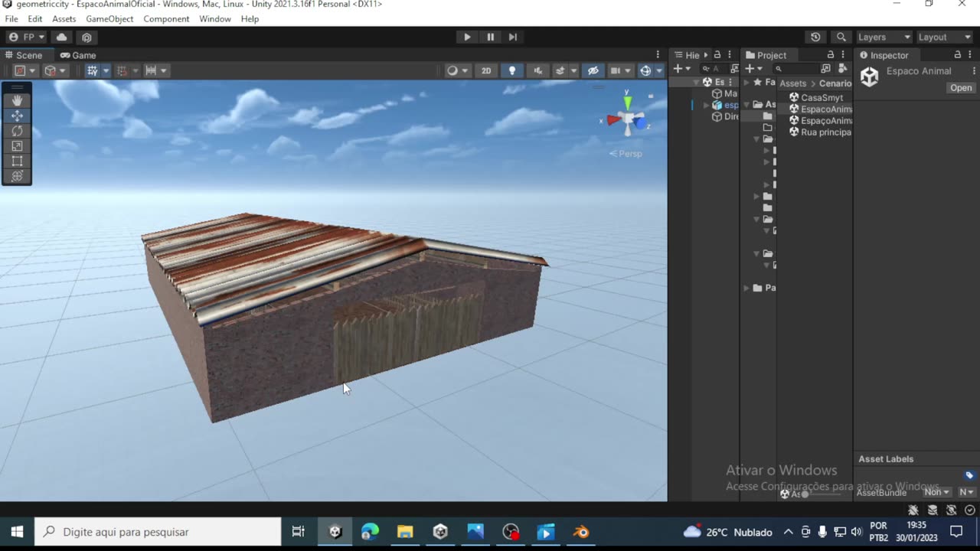Open the Layers dropdown
The height and width of the screenshot is (551, 980).
click(884, 37)
